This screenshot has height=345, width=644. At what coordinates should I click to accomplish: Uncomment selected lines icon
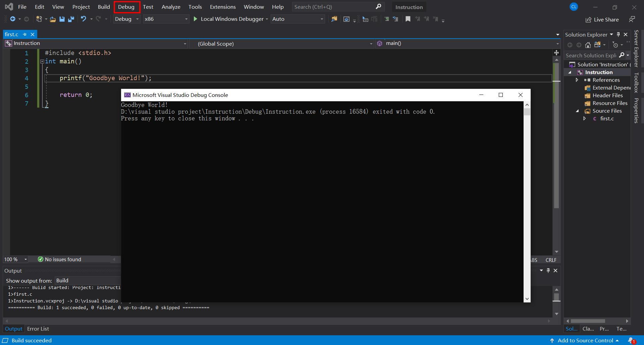(x=395, y=19)
